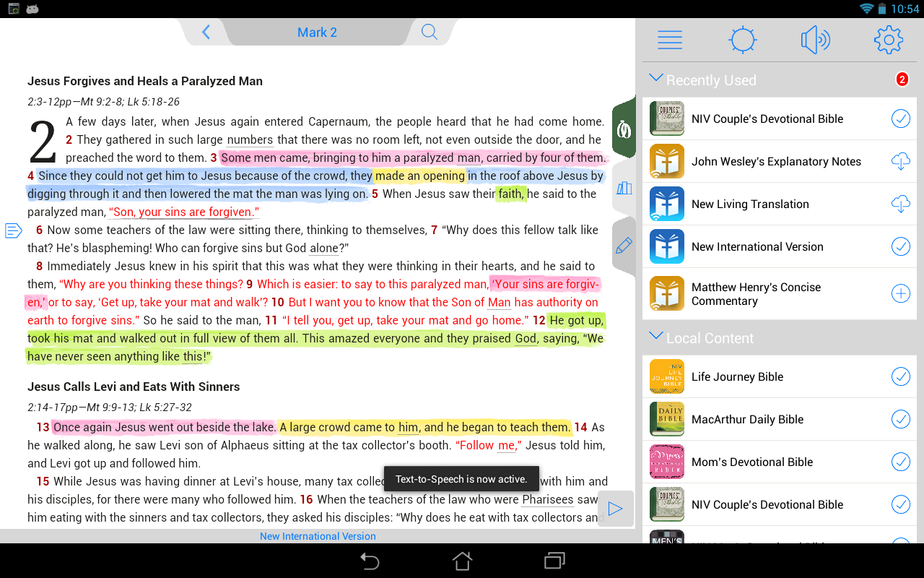Screen dimensions: 924x578
Task: Tap the cross-reference '2:14-17pp—Mt 9:9-13; Lk 5:27-32'
Action: [x=110, y=407]
